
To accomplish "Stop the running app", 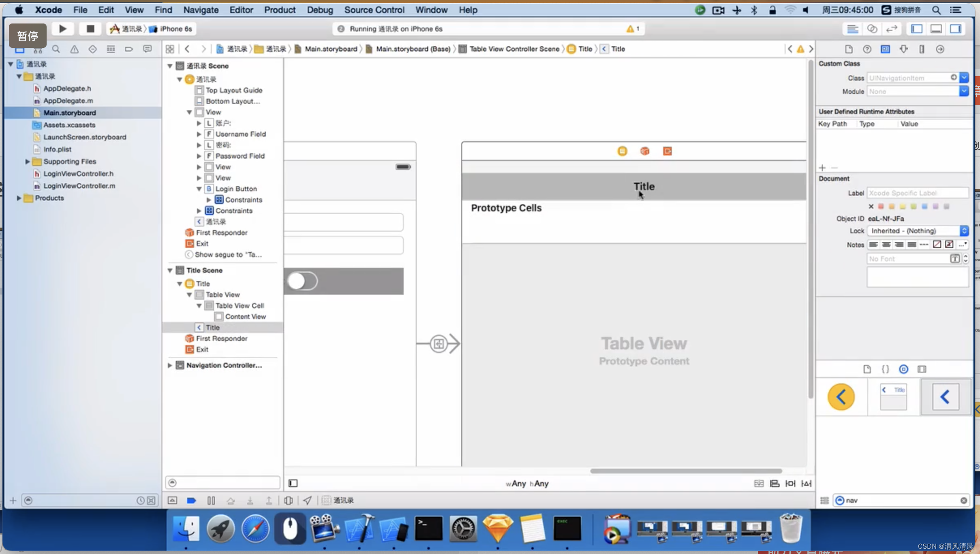I will coord(90,29).
